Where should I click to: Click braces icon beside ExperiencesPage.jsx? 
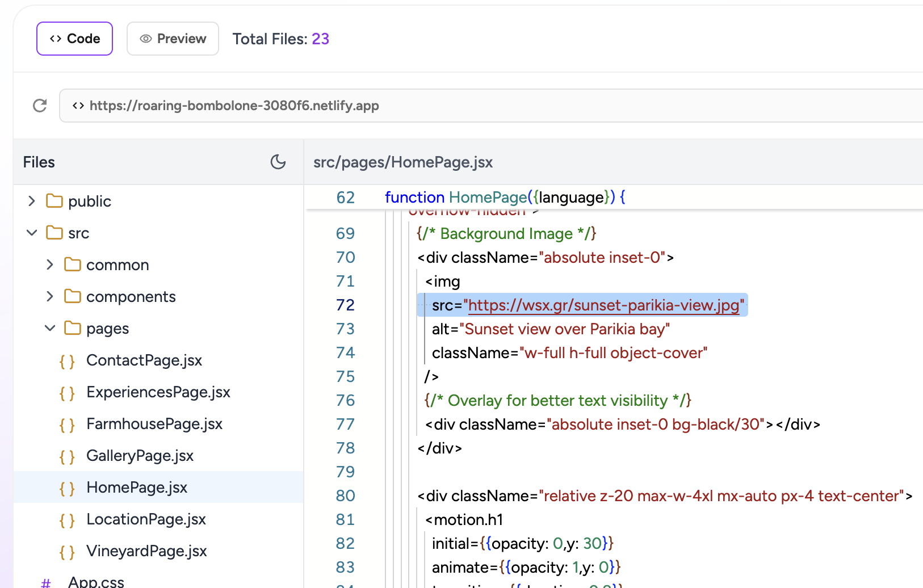click(x=67, y=393)
